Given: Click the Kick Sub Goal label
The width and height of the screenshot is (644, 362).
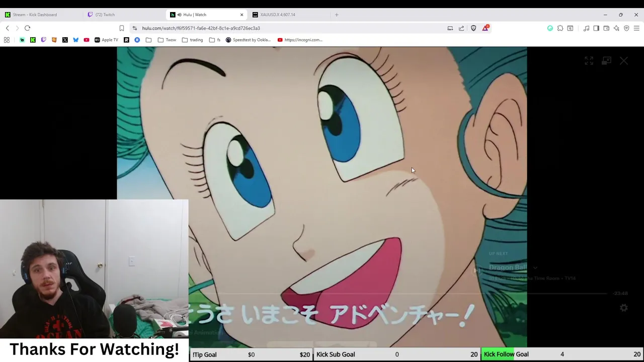Looking at the screenshot, I should 336,354.
